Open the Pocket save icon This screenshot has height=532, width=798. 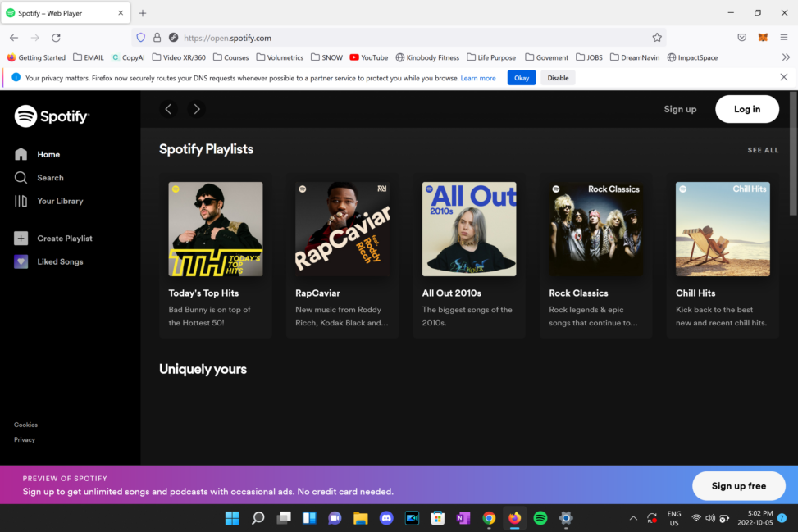point(742,38)
